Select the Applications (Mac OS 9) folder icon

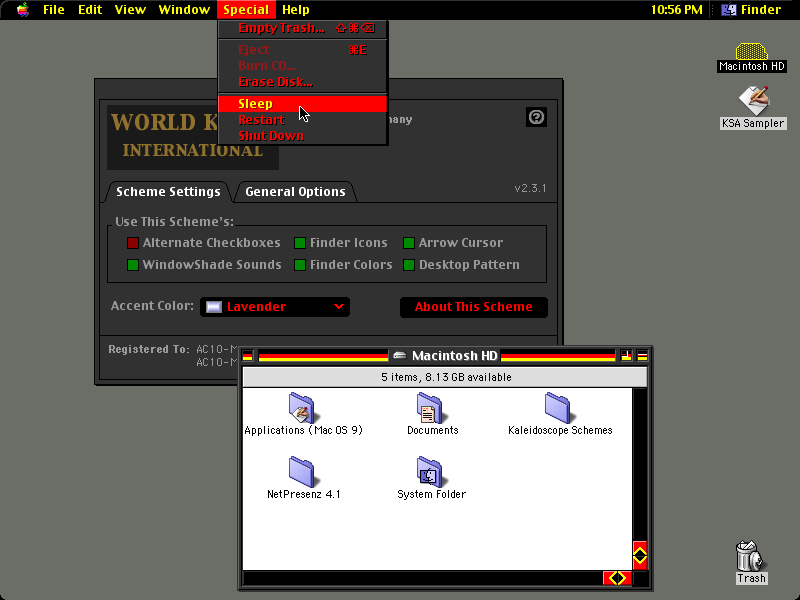pyautogui.click(x=302, y=408)
